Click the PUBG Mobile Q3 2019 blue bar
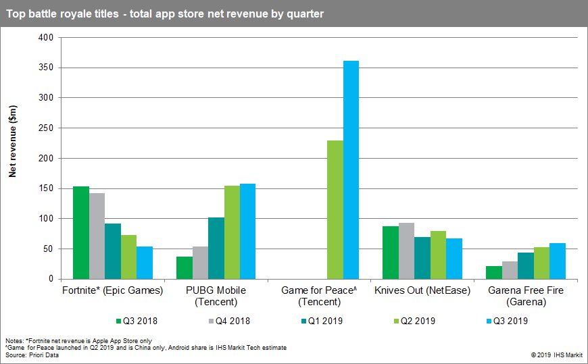Screen dimensions: 588x364 click(248, 231)
